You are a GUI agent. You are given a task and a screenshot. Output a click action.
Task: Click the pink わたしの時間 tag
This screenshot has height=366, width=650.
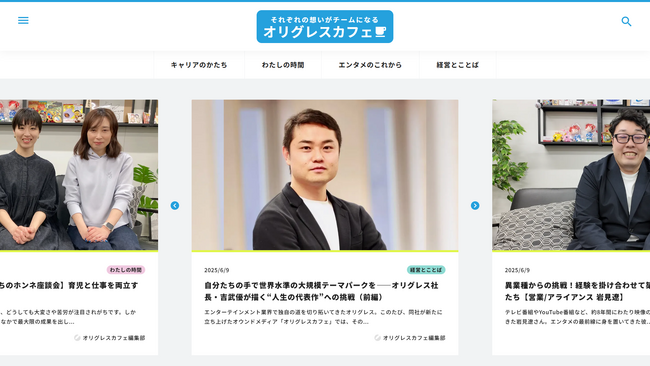point(126,270)
